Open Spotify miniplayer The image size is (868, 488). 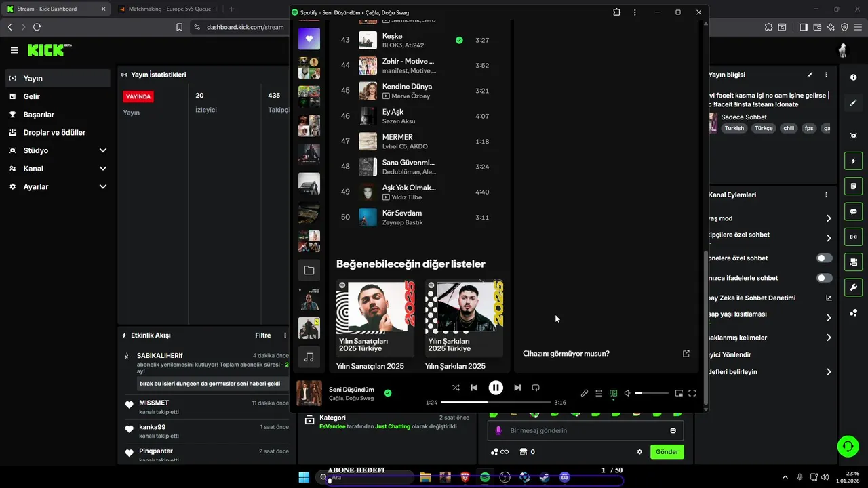point(679,393)
